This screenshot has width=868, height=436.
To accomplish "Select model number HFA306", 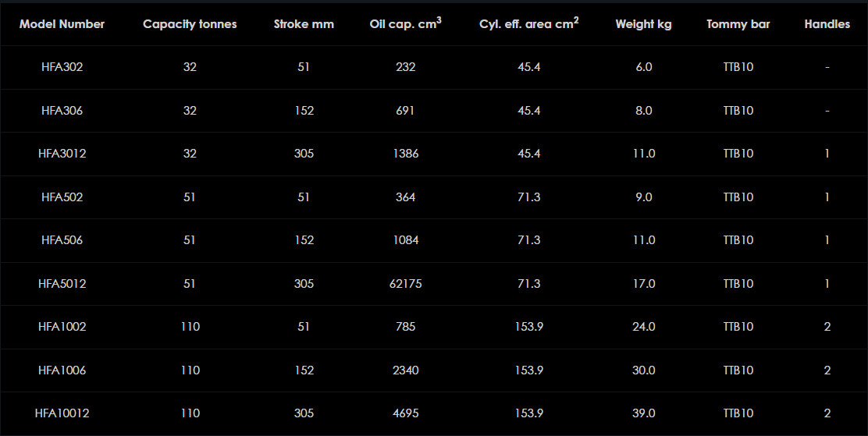I will 62,111.
